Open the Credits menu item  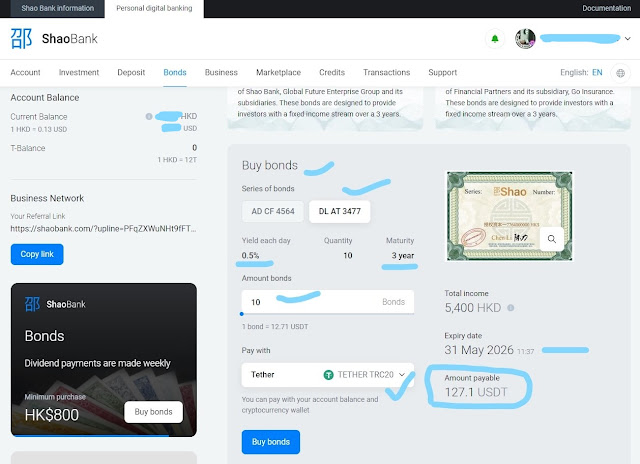(332, 73)
